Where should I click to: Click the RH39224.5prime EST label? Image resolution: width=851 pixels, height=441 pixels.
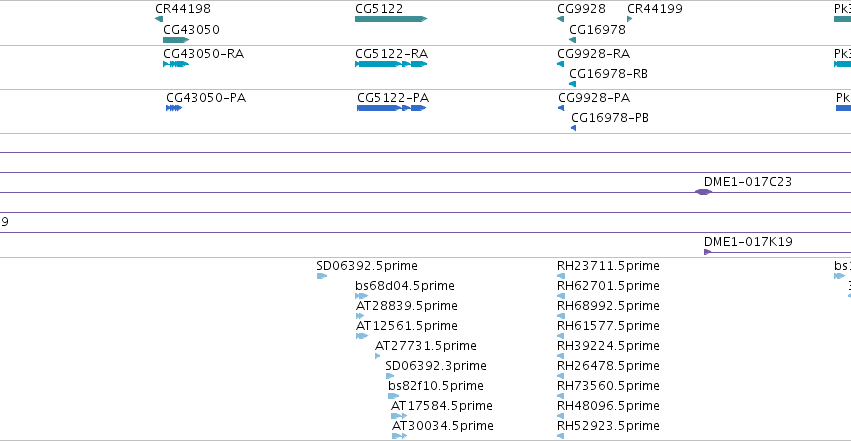[608, 346]
